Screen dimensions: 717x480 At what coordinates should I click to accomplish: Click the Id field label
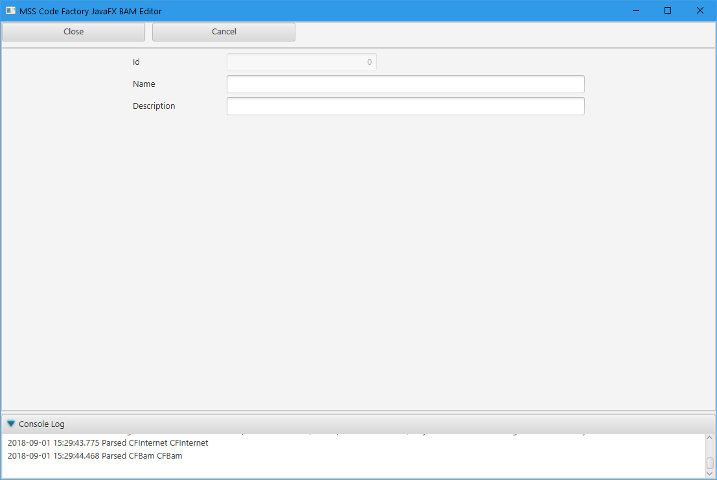[136, 62]
